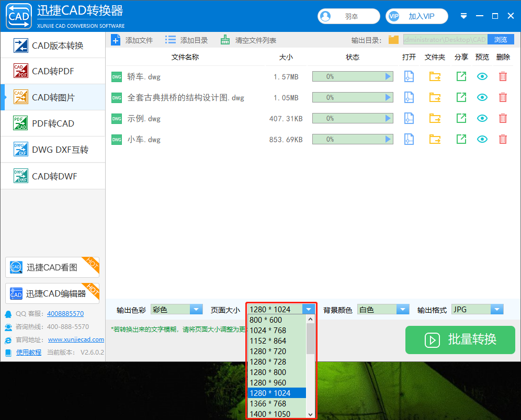
Task: Open 迅捷CAD看图 promotion button
Action: 52,267
